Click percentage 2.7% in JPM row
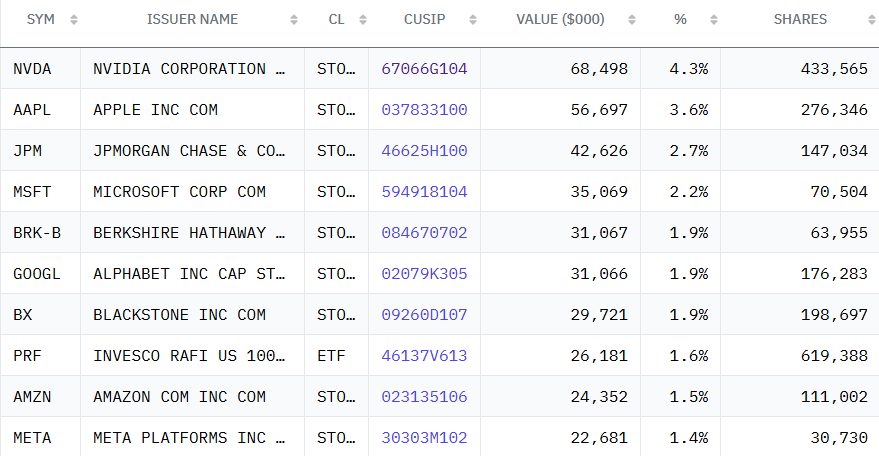879x456 pixels. pos(689,150)
